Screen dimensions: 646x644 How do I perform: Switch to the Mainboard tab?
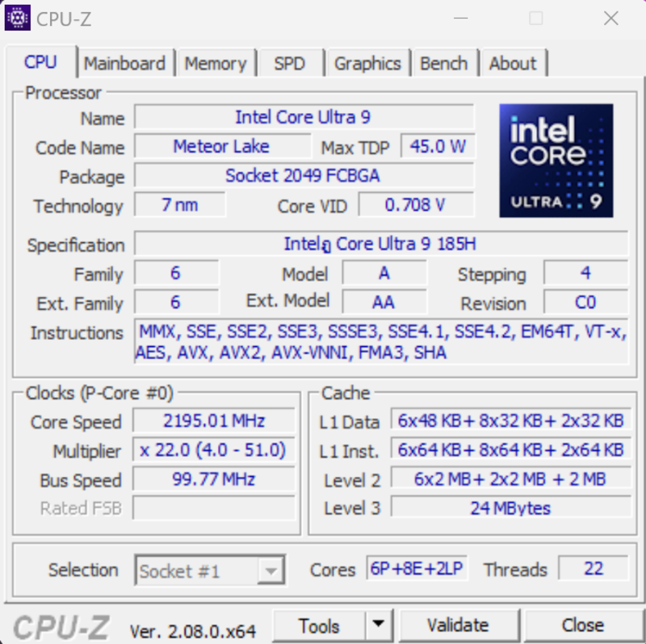pyautogui.click(x=124, y=64)
